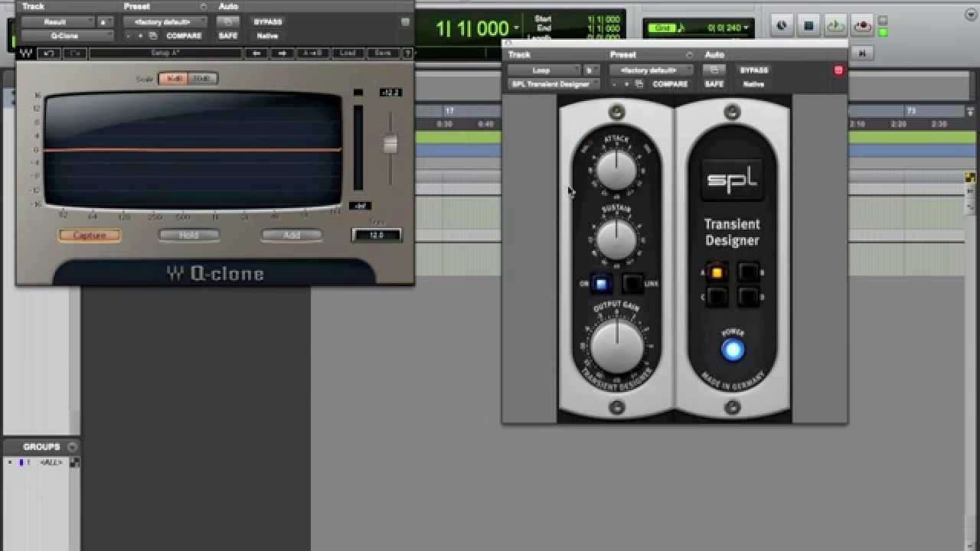Click the Capture button in Q-Clone
Viewport: 980px width, 551px height.
click(x=90, y=235)
